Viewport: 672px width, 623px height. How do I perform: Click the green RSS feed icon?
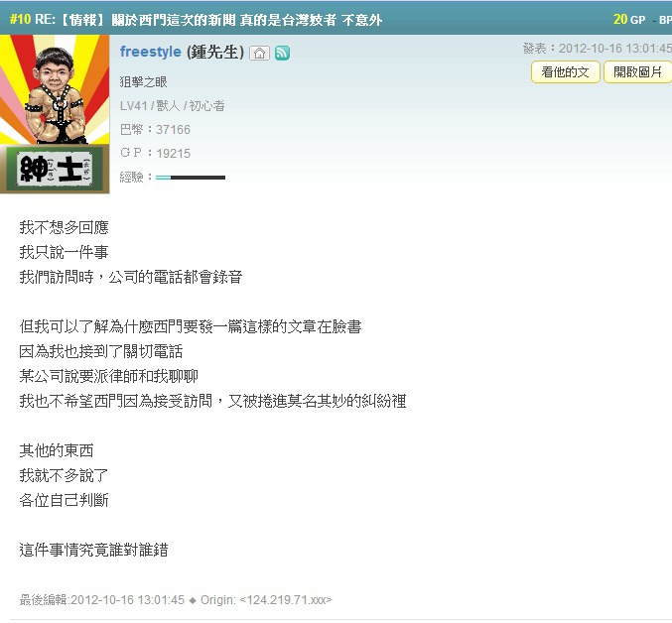click(282, 54)
